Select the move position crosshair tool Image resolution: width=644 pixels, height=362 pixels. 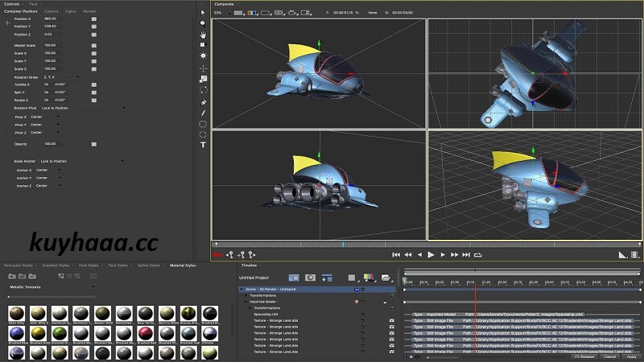pyautogui.click(x=203, y=68)
